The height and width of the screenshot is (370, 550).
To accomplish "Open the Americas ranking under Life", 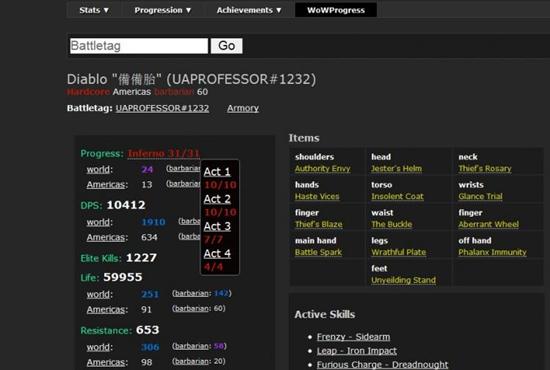I will 106,310.
